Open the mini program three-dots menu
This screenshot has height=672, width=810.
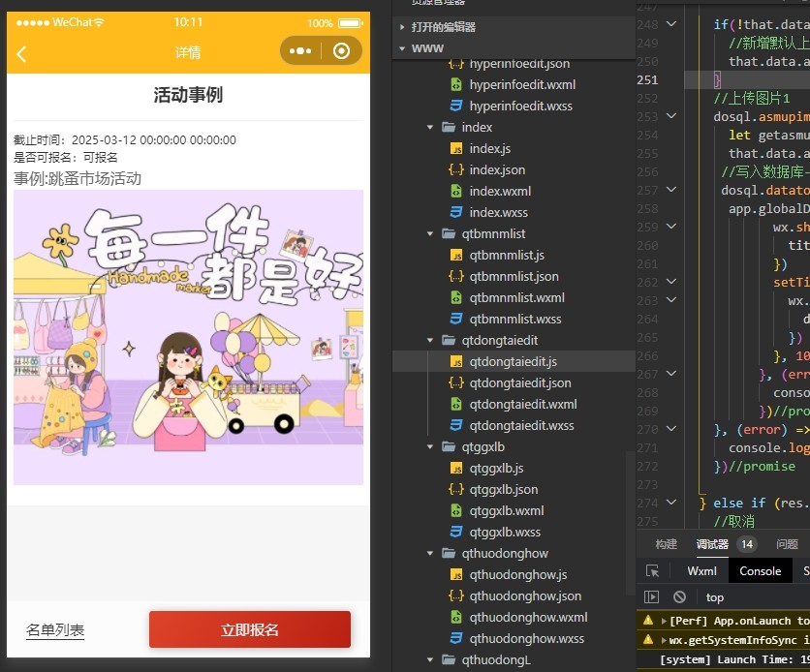pyautogui.click(x=300, y=51)
